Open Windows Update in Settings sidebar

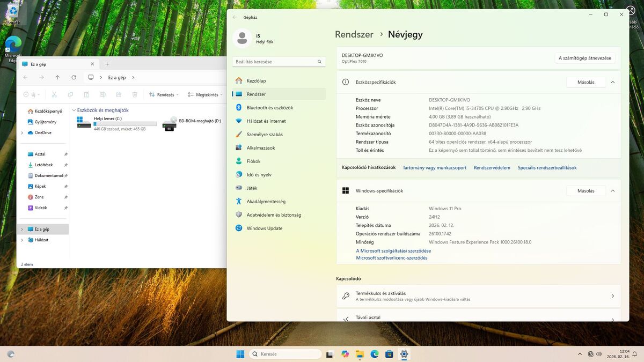coord(279,228)
